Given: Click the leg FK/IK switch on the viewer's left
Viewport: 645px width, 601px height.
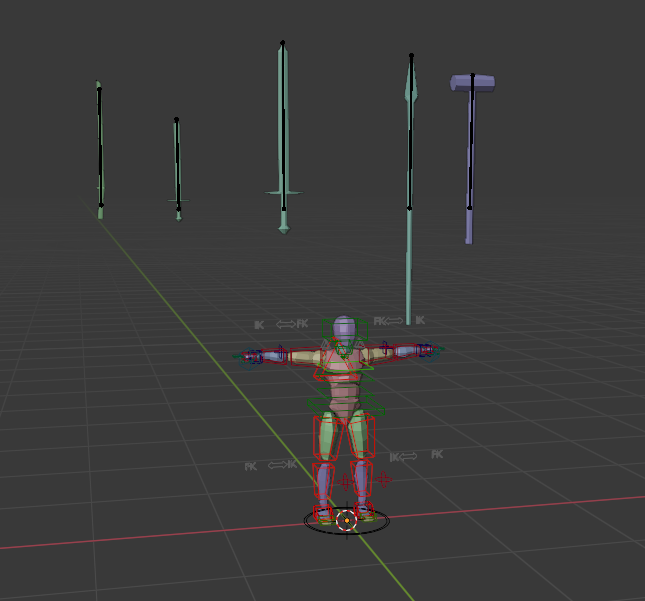Looking at the screenshot, I should pyautogui.click(x=271, y=465).
